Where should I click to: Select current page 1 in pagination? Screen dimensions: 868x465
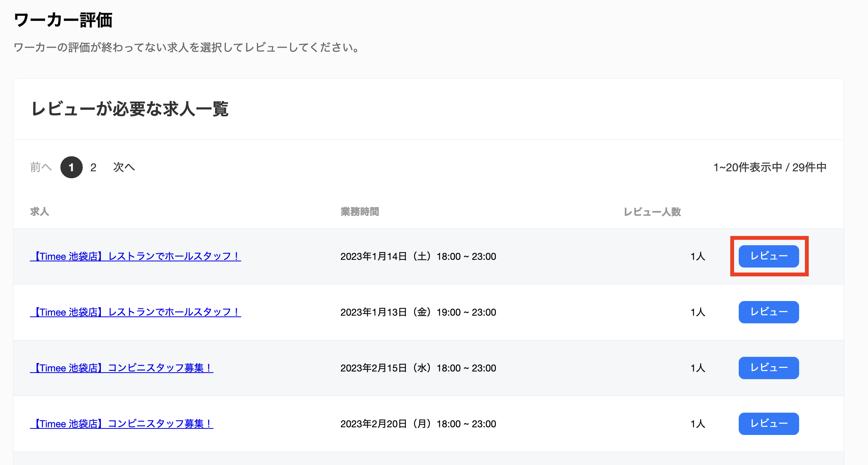tap(72, 167)
